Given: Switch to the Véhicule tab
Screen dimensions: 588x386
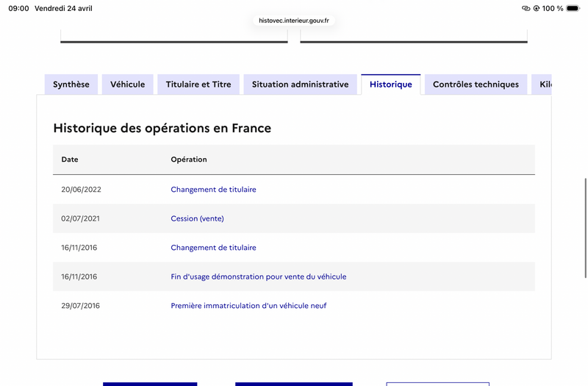Looking at the screenshot, I should click(x=127, y=85).
